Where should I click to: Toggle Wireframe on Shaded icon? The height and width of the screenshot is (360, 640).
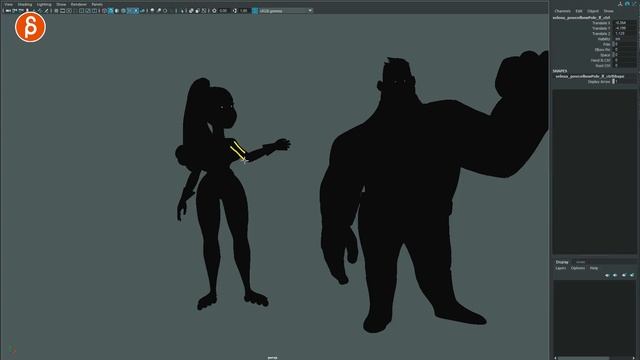pyautogui.click(x=123, y=11)
